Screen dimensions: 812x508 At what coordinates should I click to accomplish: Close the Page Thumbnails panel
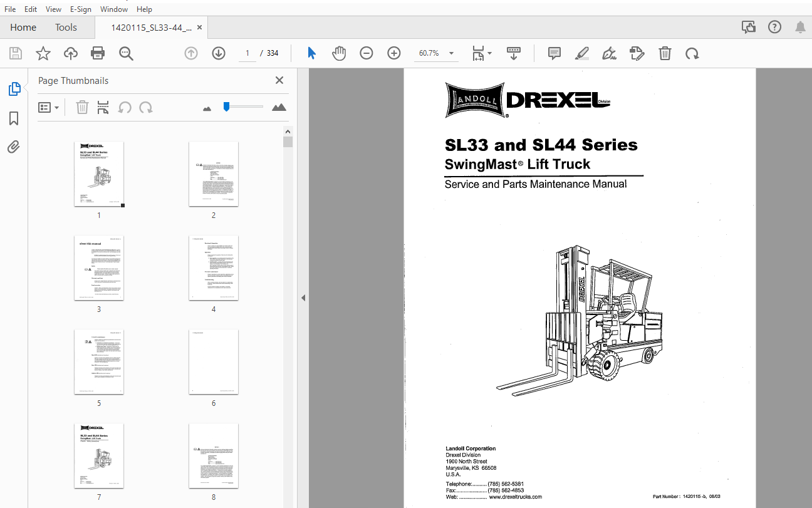279,80
